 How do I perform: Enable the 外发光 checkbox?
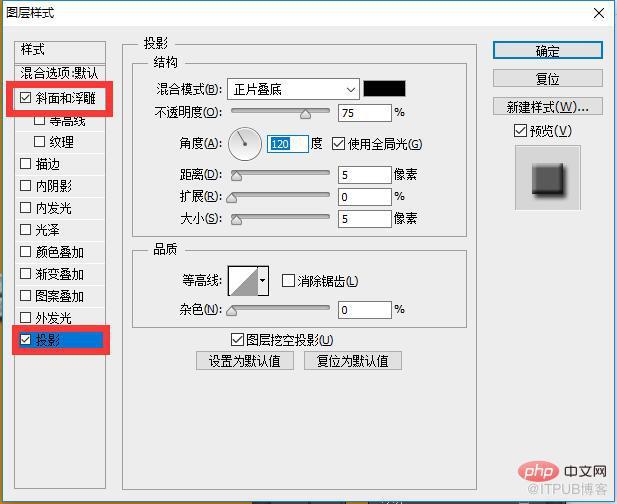(26, 318)
